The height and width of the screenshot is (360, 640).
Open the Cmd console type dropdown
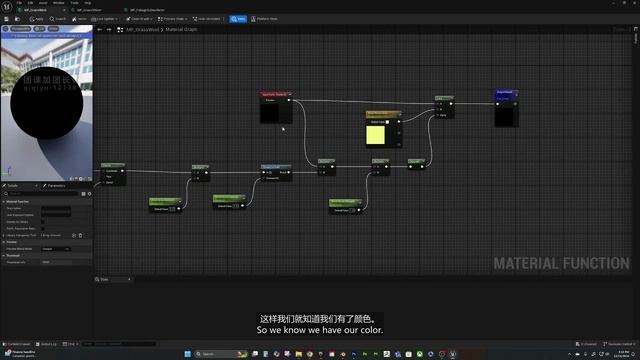coord(70,344)
